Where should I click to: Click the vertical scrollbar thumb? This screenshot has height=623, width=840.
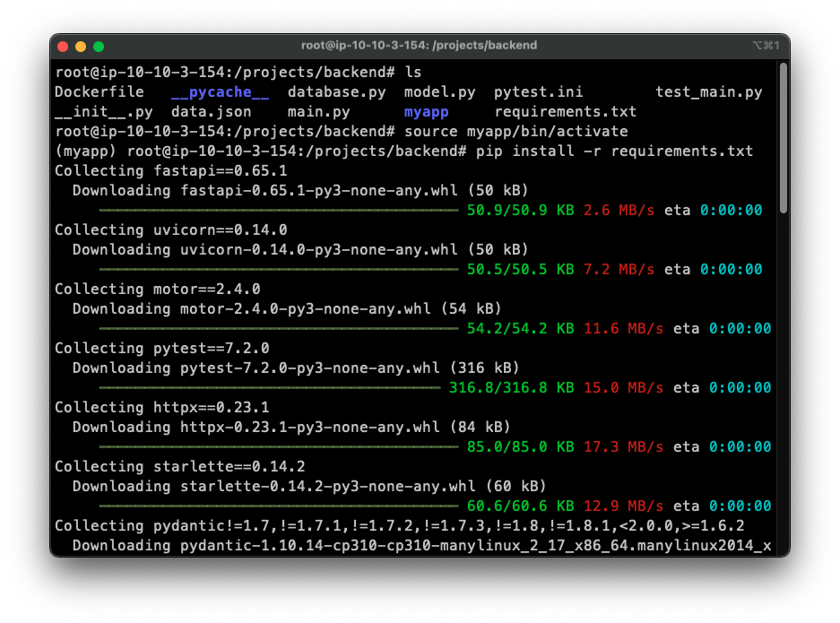click(x=783, y=138)
